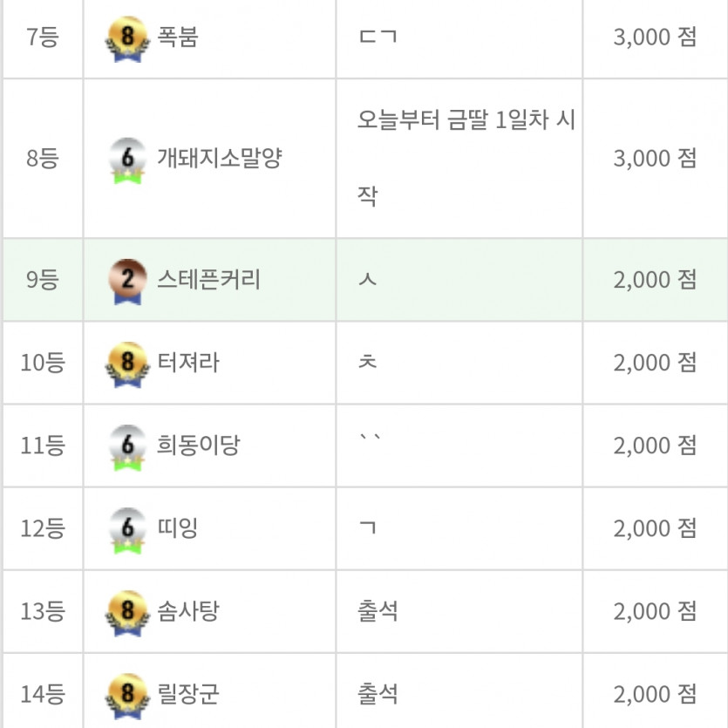This screenshot has width=728, height=728.
Task: Click the gold level 8 badge beside 릴장군
Action: (127, 695)
